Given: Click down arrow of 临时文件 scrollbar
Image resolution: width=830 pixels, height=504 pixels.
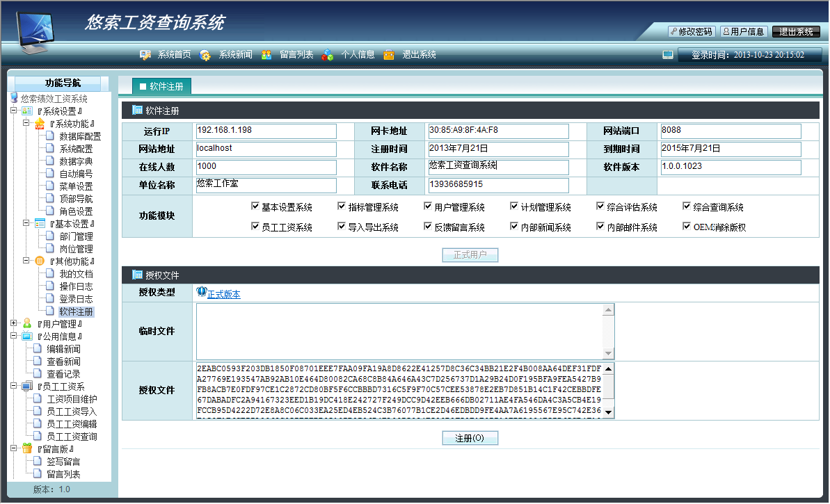Looking at the screenshot, I should (x=609, y=353).
